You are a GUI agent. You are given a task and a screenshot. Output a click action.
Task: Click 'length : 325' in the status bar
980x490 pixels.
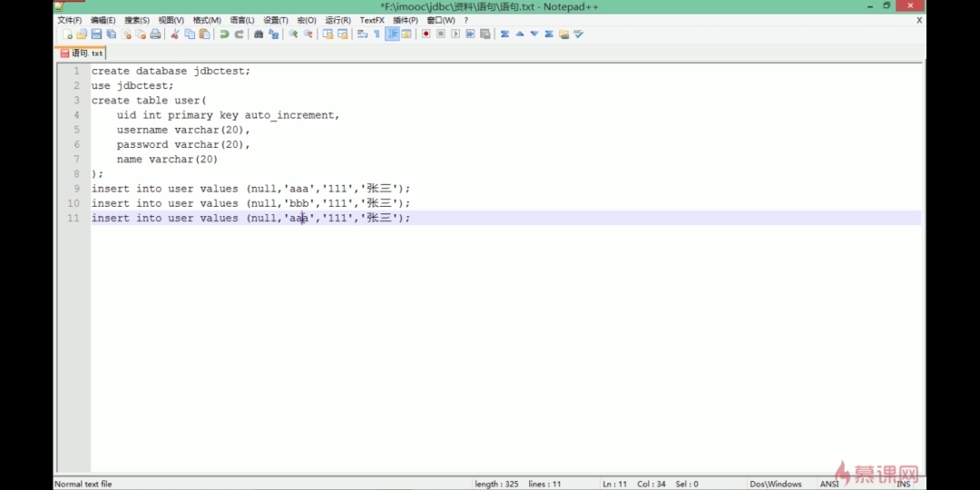click(496, 484)
